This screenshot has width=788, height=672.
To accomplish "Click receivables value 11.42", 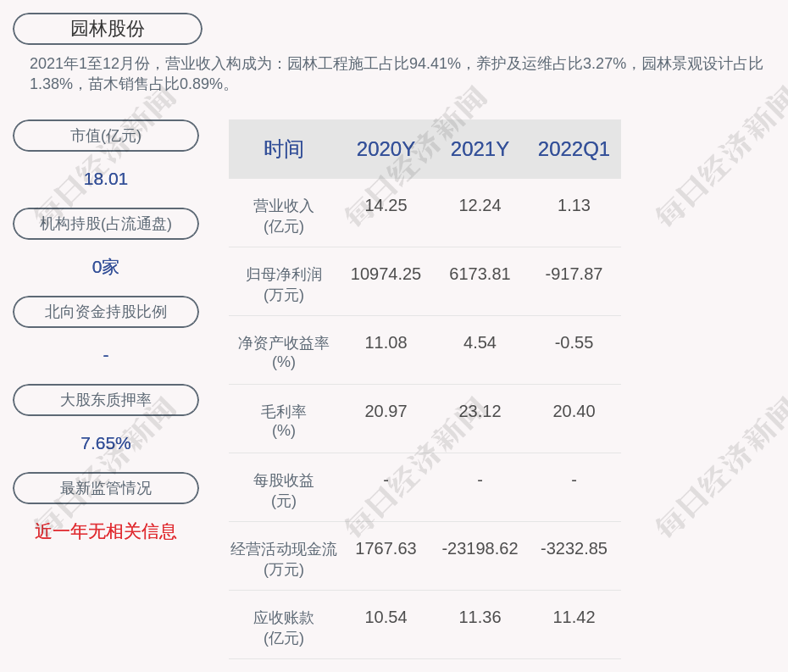I will coord(574,617).
